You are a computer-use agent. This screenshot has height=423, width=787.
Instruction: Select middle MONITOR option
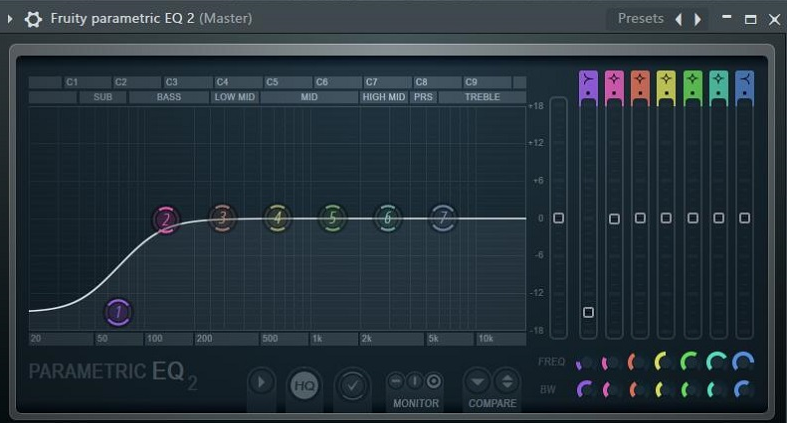point(415,382)
